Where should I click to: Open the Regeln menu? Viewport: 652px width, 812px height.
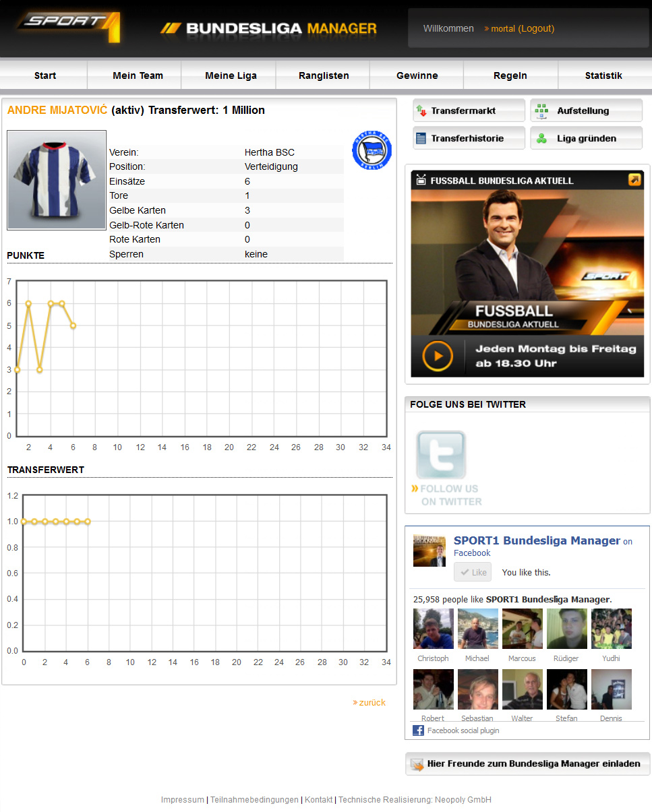point(510,75)
